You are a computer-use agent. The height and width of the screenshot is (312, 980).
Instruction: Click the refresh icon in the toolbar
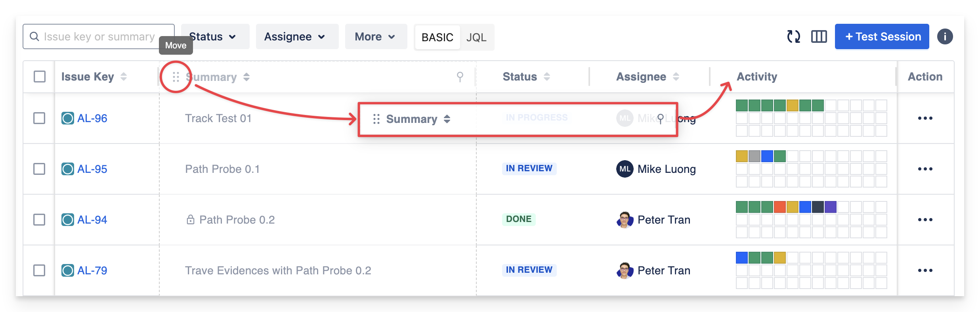[793, 36]
